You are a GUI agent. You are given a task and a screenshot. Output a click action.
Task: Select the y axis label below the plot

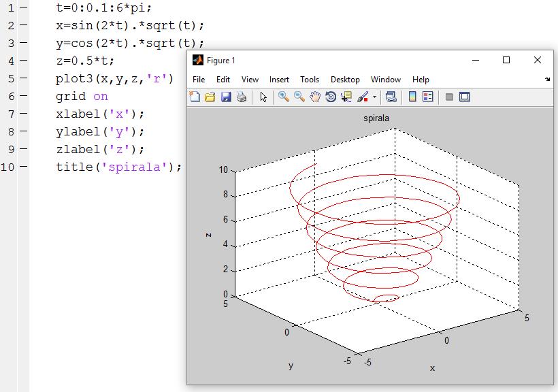(x=291, y=366)
